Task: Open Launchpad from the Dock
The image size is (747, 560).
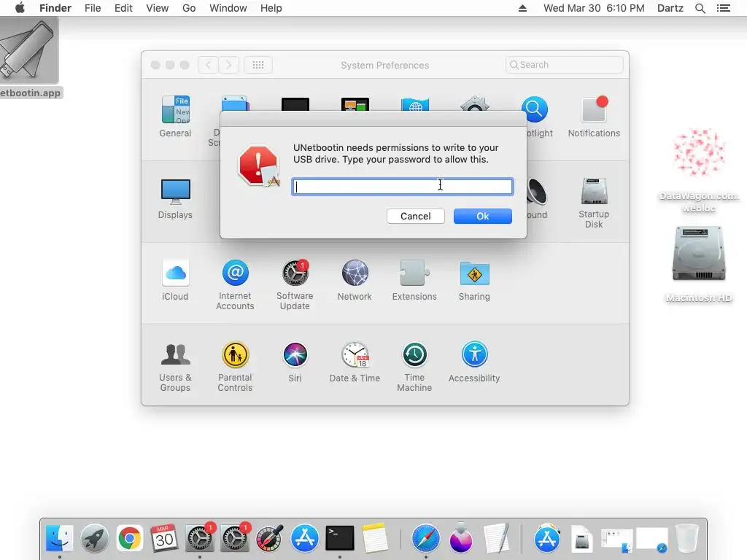Action: 94,539
